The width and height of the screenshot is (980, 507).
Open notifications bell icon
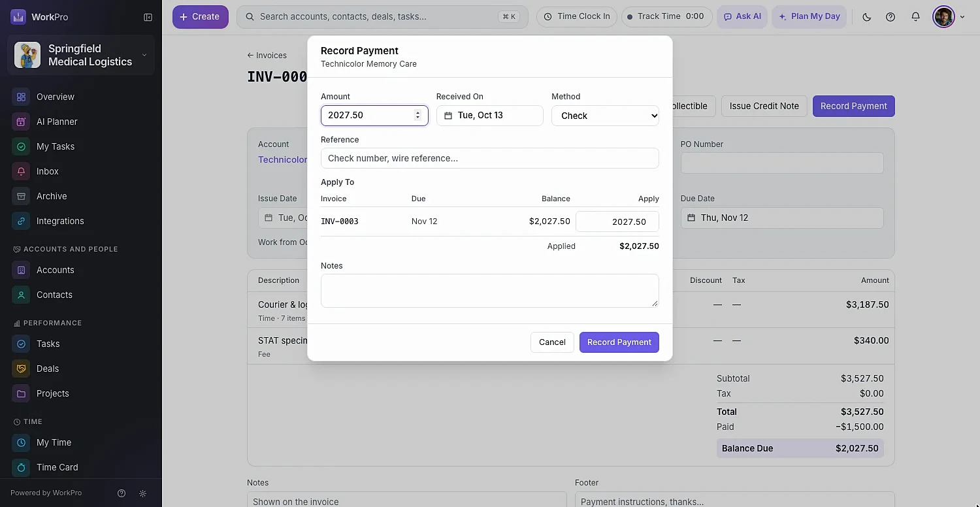click(915, 17)
